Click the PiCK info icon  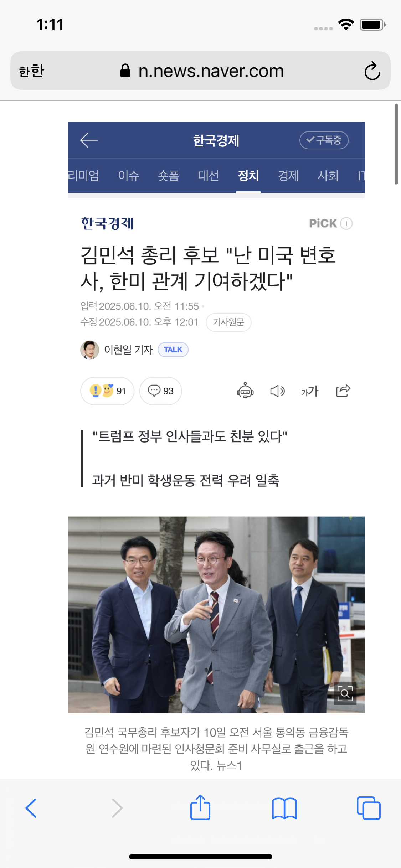346,223
